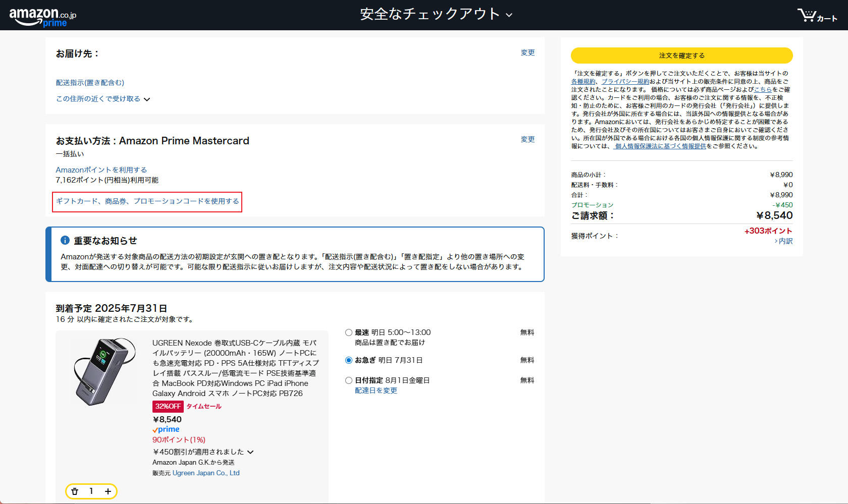Screen dimensions: 848x504
Task: Click the 重要なお知らせ heading
Action: [105, 241]
